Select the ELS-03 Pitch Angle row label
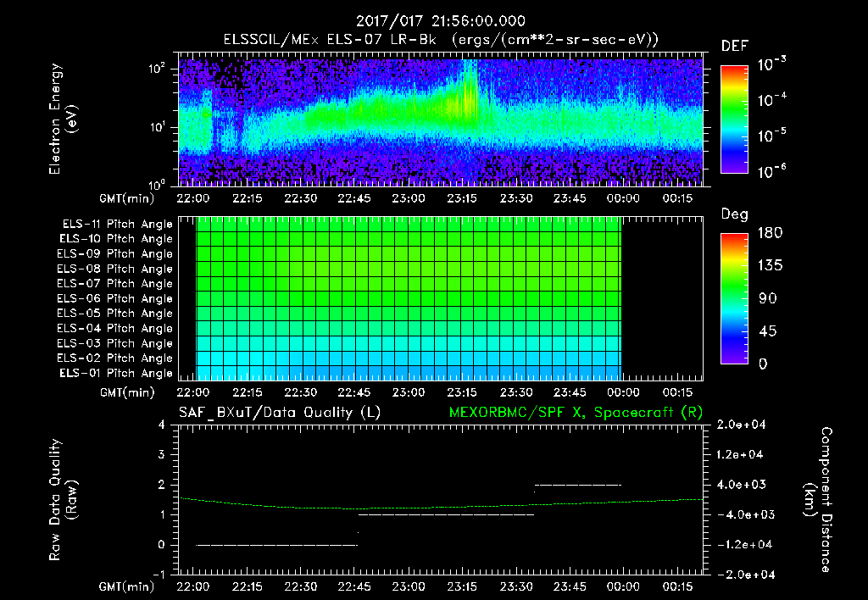This screenshot has width=868, height=600. [115, 343]
